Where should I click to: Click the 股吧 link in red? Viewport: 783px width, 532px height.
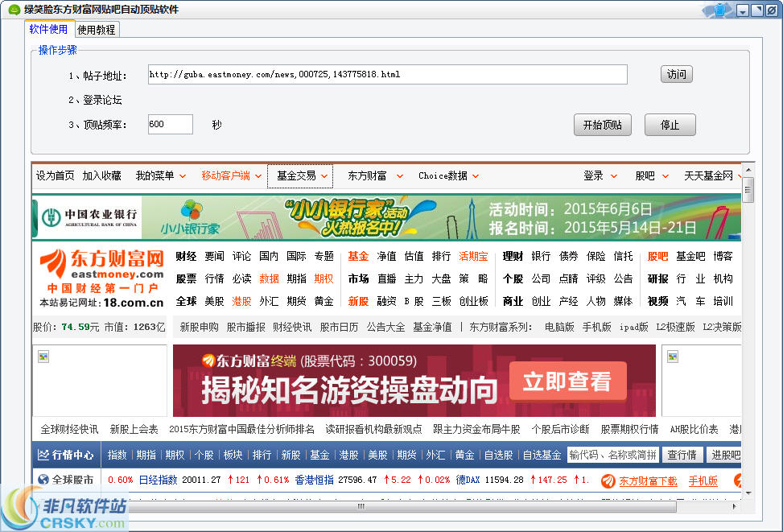(657, 256)
